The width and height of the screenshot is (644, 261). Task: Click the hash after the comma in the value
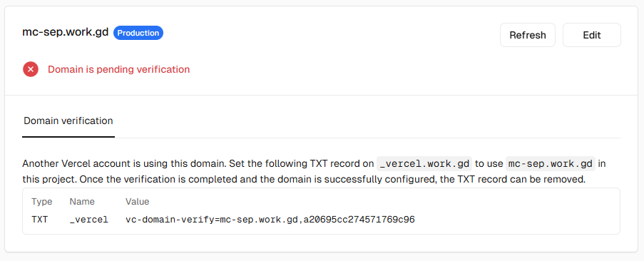359,220
